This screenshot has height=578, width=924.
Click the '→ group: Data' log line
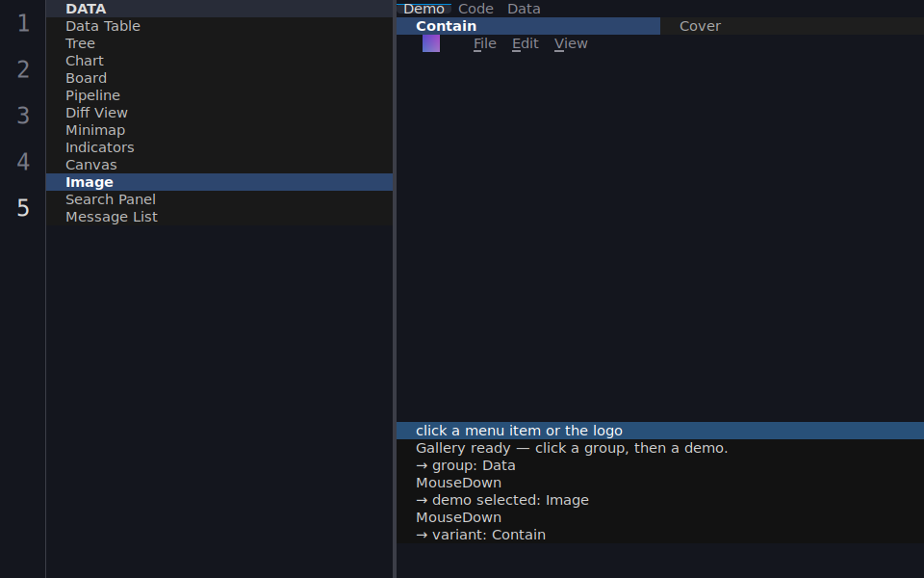click(660, 465)
